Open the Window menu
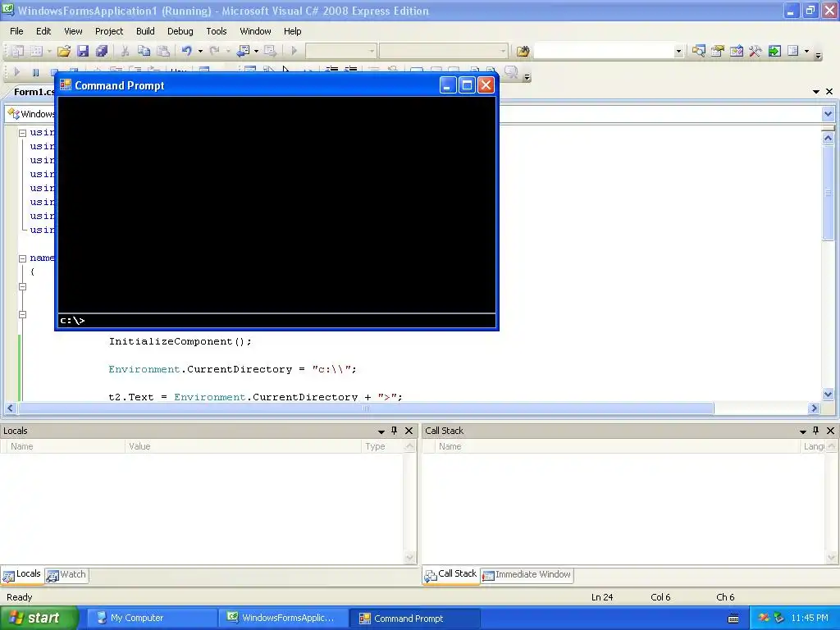The height and width of the screenshot is (630, 840). point(255,31)
